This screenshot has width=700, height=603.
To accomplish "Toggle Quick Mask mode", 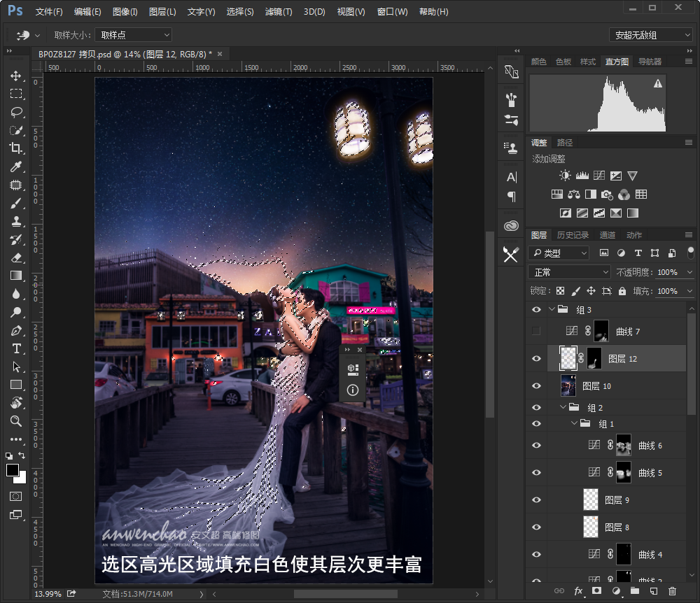I will coord(15,496).
